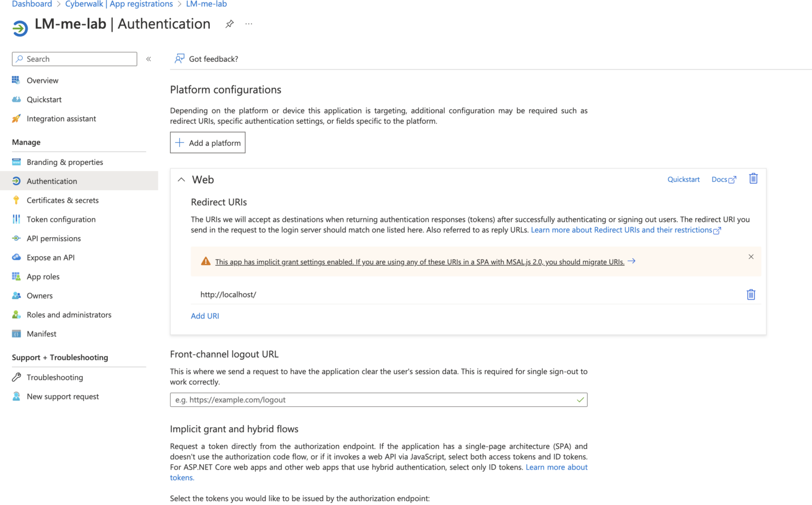
Task: Collapse the left navigation sidebar
Action: click(149, 59)
